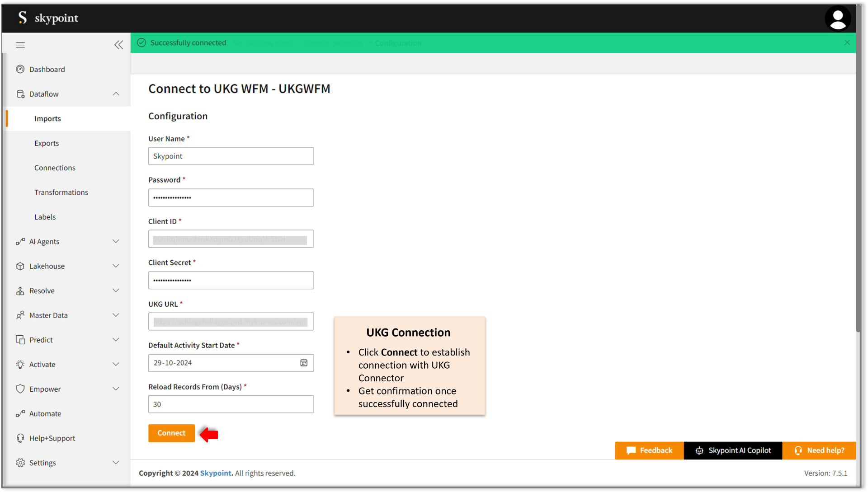
Task: Open the user profile avatar
Action: [838, 19]
